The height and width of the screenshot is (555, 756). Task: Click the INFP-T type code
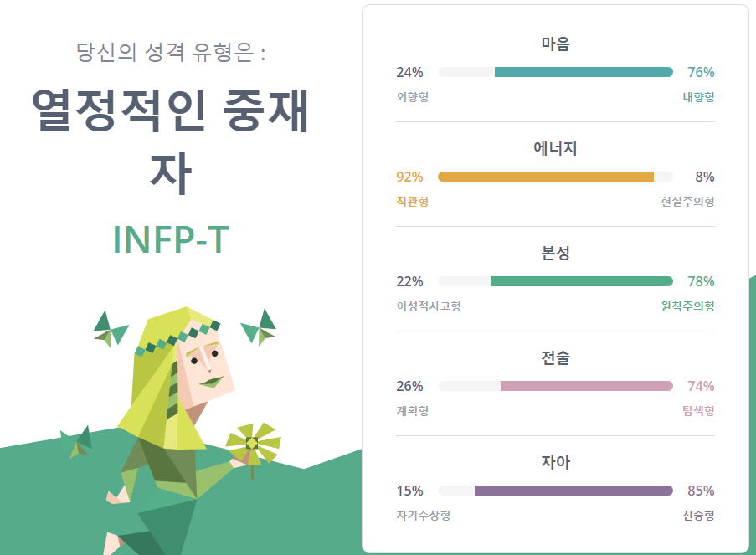coord(170,239)
